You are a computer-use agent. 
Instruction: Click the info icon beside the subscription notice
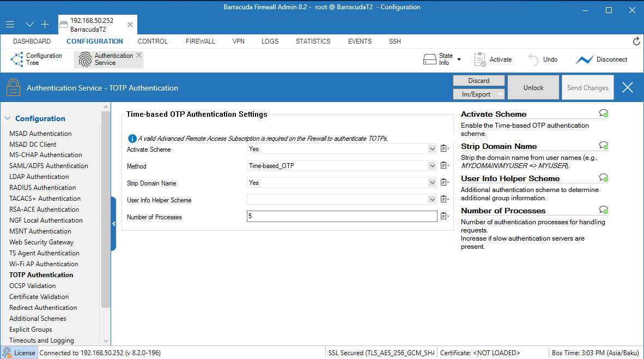tap(132, 139)
